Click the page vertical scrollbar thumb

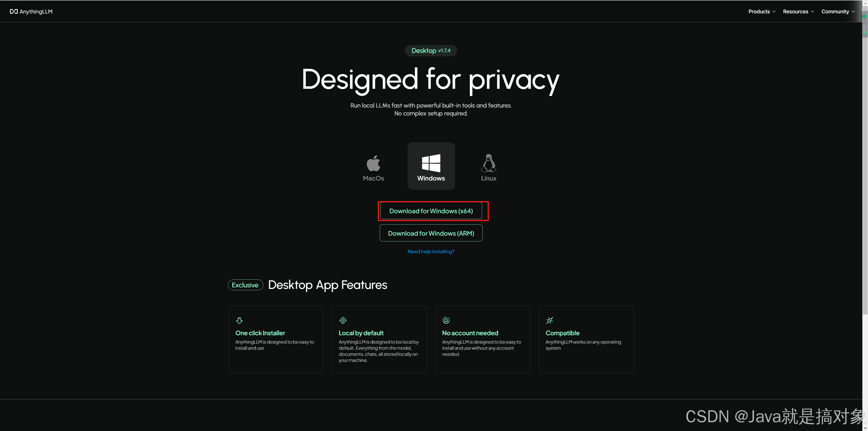click(865, 168)
